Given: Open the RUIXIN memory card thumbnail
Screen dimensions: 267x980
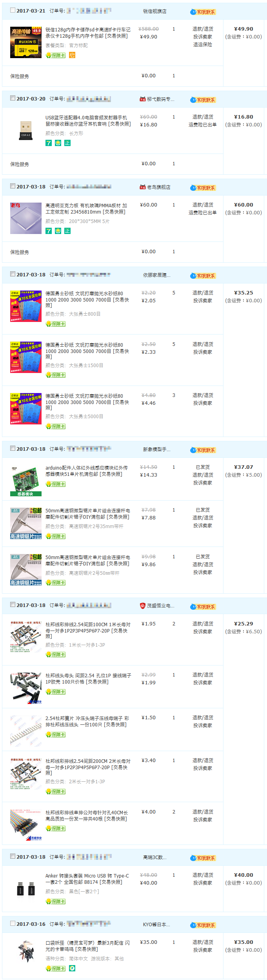Looking at the screenshot, I should coord(26,42).
